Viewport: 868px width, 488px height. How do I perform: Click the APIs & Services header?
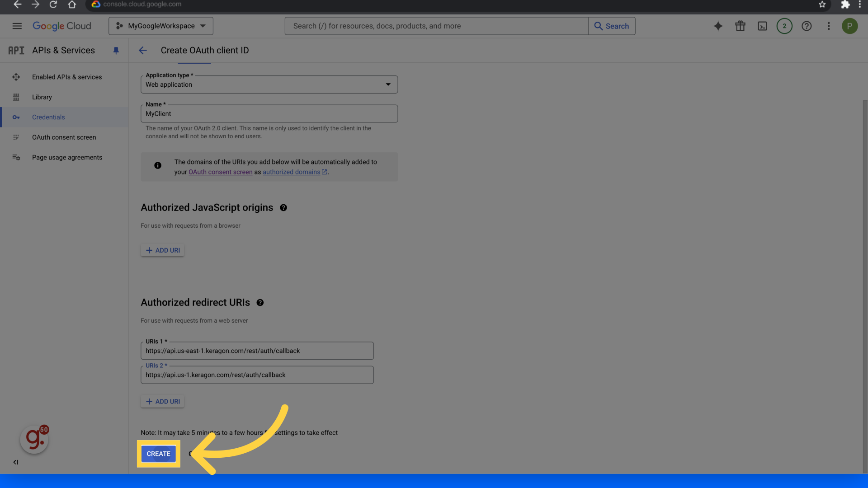63,51
